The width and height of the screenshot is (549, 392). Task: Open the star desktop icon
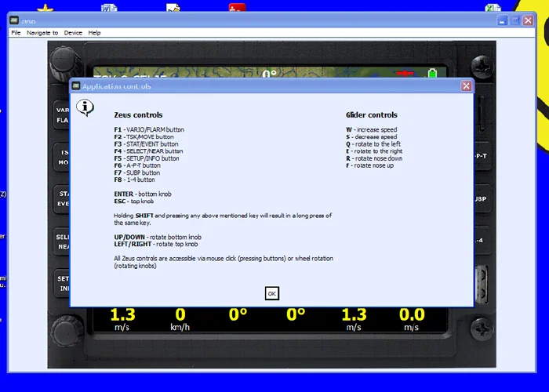click(x=45, y=7)
